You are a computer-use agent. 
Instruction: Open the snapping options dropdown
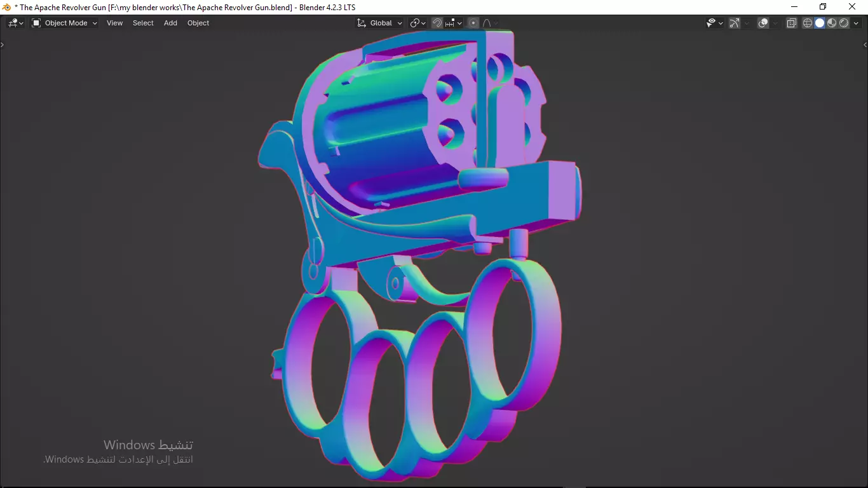pos(454,23)
